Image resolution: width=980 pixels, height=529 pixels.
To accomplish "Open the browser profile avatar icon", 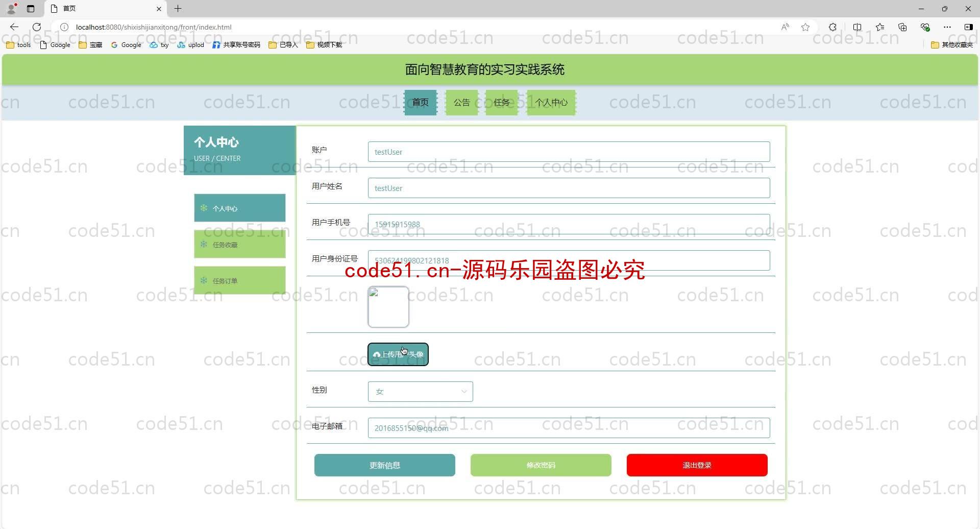I will point(11,9).
